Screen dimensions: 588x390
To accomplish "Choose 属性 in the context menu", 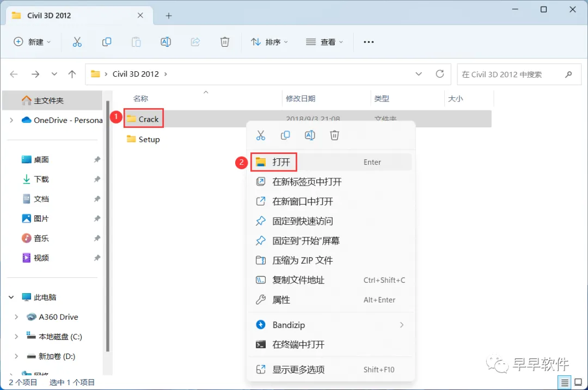I will (x=331, y=300).
